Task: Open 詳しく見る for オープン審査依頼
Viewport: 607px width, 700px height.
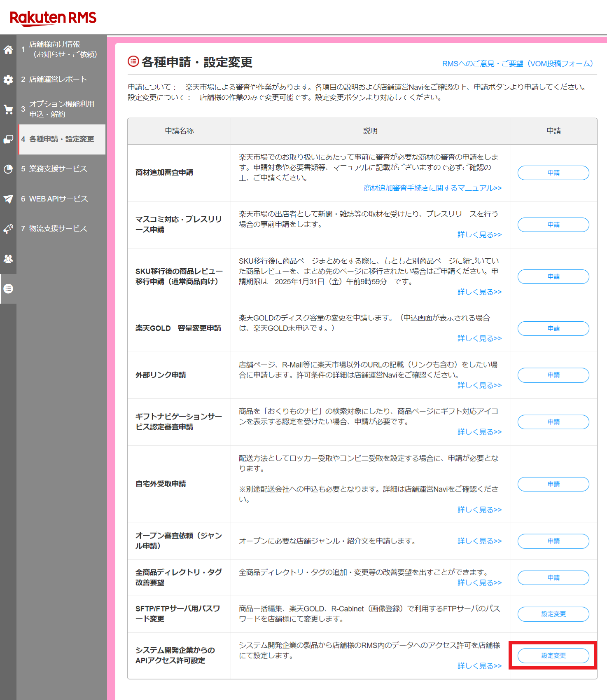Action: coord(480,541)
